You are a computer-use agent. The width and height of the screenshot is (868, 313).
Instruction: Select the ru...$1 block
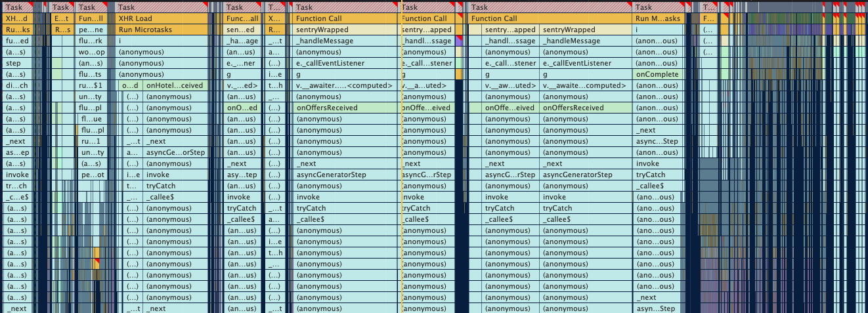(91, 85)
